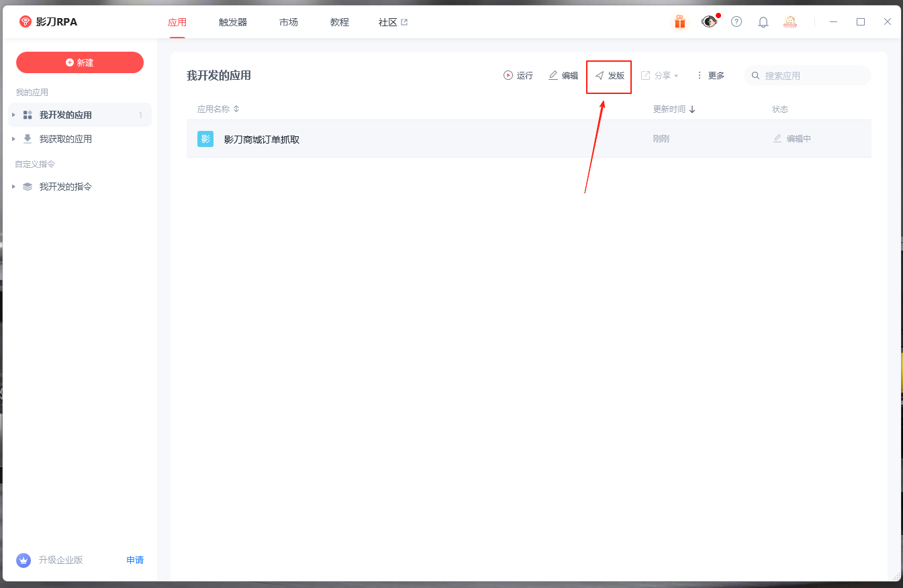Click the 分享 share icon
Viewport: 903px width, 588px height.
(646, 75)
